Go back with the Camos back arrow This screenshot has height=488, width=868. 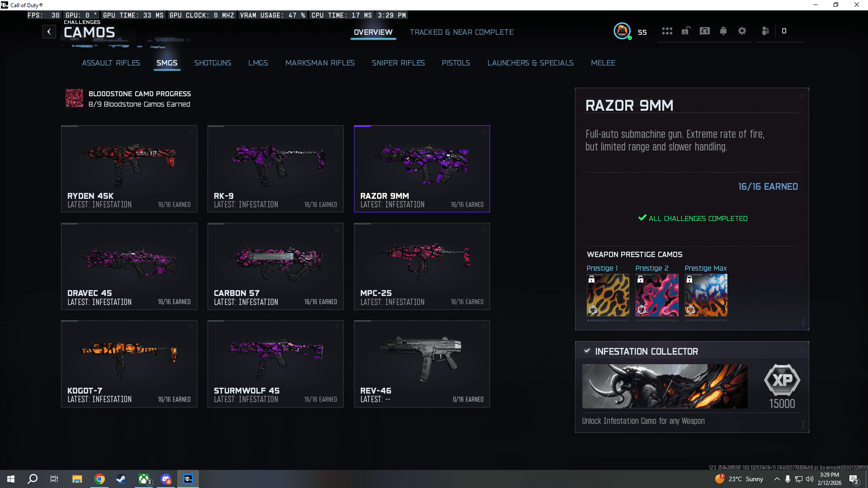coord(49,32)
